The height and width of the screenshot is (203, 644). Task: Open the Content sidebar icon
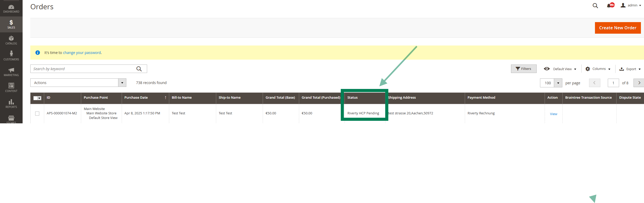point(11,87)
